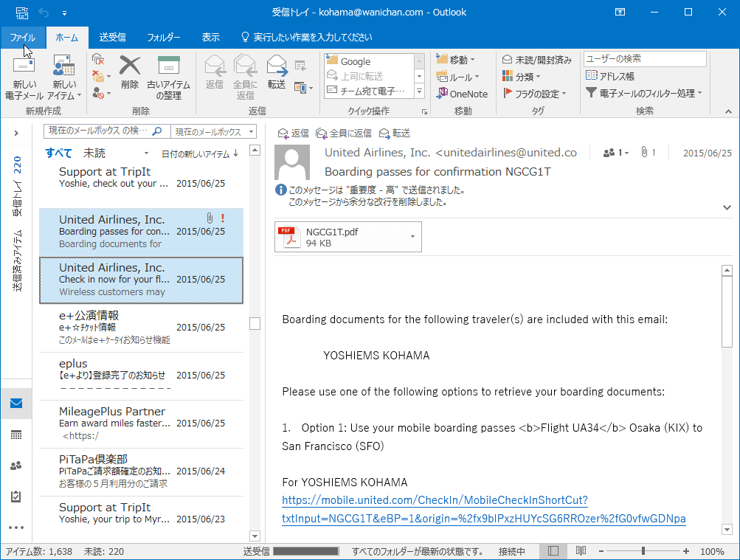The image size is (740, 560).
Task: Show すべて messages filter
Action: coord(58,153)
